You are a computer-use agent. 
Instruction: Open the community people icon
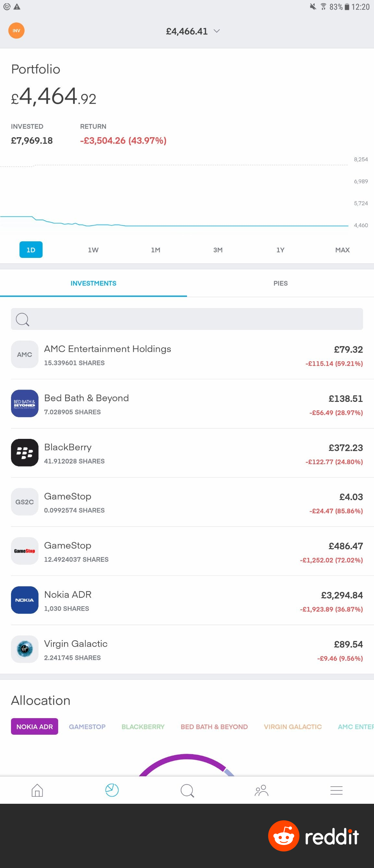tap(261, 790)
